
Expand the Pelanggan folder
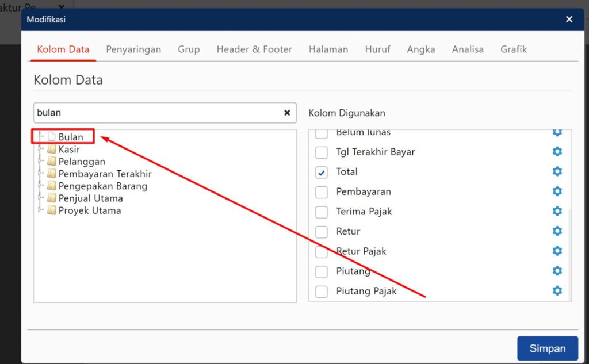40,162
